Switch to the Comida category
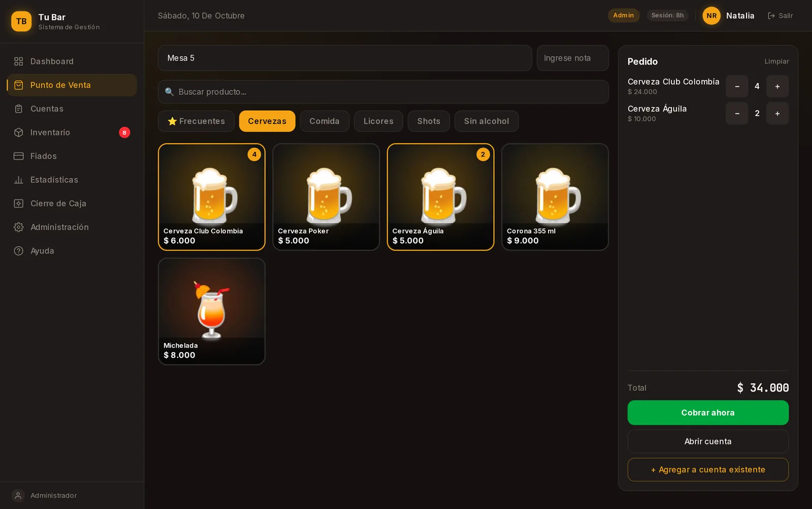Viewport: 812px width, 509px height. tap(324, 121)
